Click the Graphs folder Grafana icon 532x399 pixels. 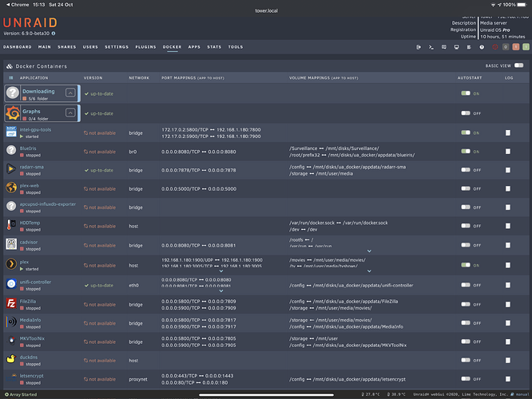[13, 113]
